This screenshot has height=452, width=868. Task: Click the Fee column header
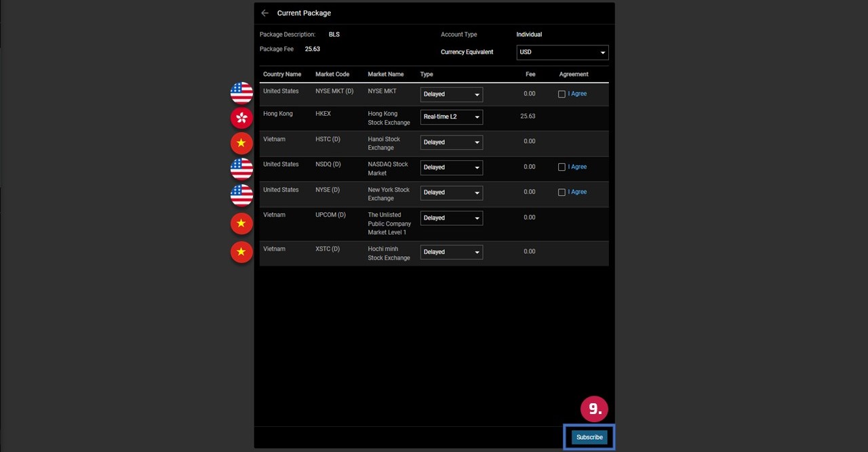[x=530, y=75]
